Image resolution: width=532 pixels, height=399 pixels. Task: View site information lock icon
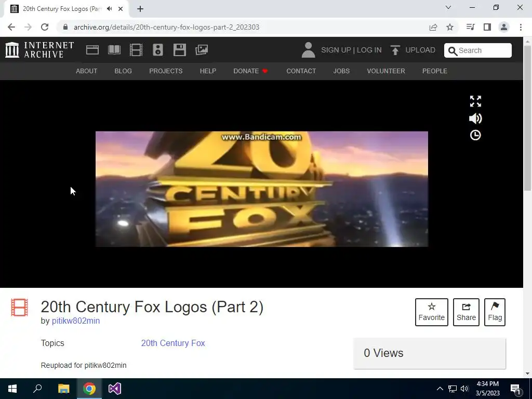[65, 27]
